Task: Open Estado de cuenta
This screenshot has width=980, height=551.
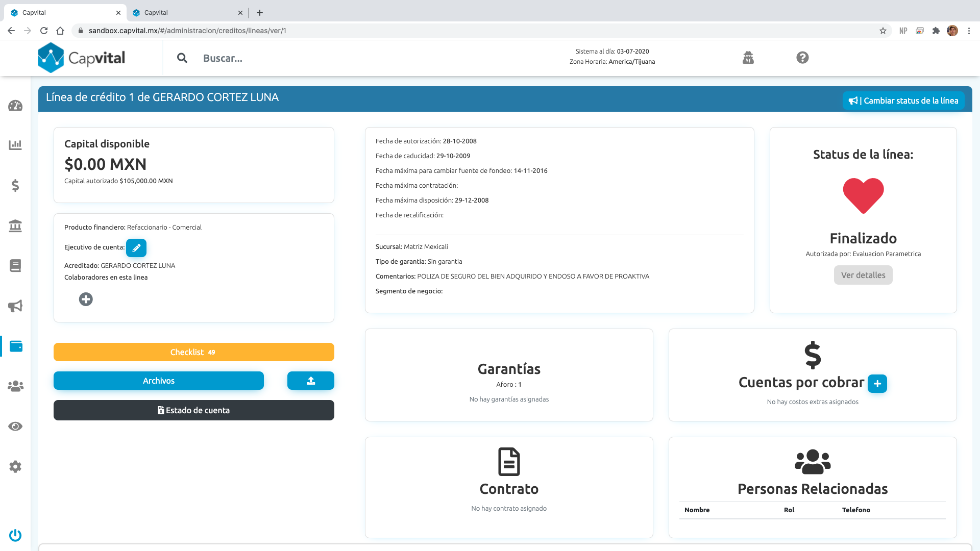Action: pyautogui.click(x=193, y=410)
